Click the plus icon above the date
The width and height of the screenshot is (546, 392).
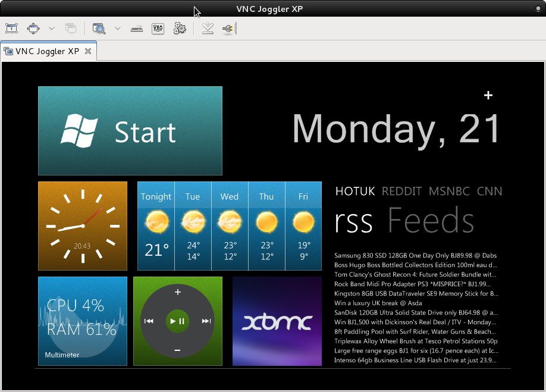pyautogui.click(x=488, y=95)
